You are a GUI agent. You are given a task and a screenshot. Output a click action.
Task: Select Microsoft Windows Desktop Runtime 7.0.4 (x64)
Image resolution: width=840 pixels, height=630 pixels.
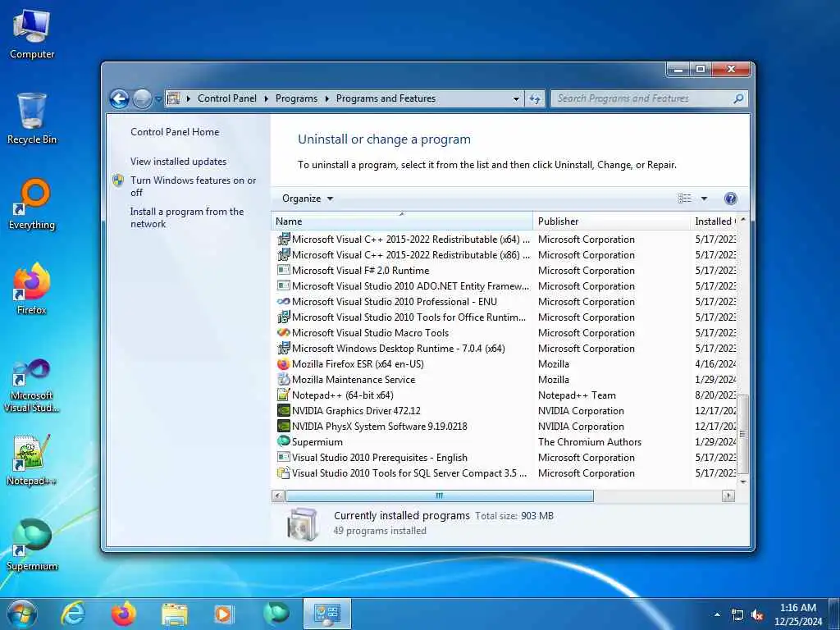coord(398,348)
